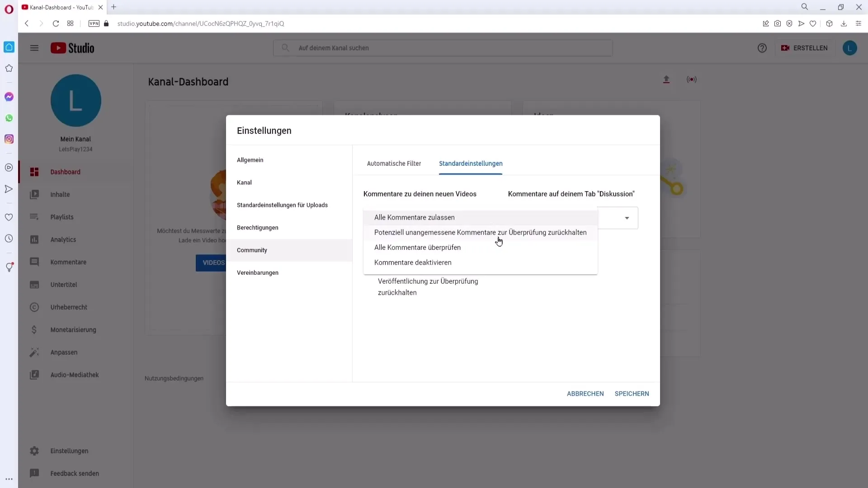Select Kanal in left menu
The width and height of the screenshot is (868, 488).
tap(244, 183)
